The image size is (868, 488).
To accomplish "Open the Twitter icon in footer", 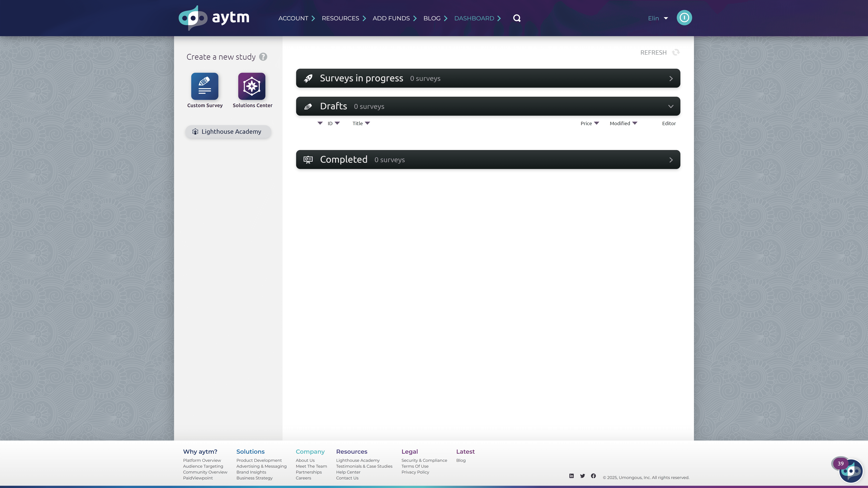I will 583,476.
